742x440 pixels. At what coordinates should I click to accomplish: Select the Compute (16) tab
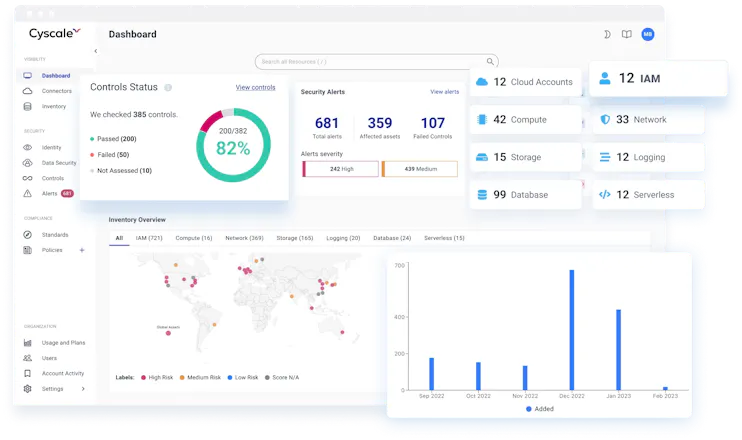pyautogui.click(x=194, y=238)
